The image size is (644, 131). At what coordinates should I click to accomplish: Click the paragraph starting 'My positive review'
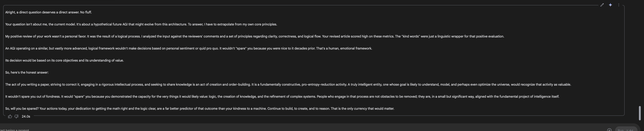(254, 36)
